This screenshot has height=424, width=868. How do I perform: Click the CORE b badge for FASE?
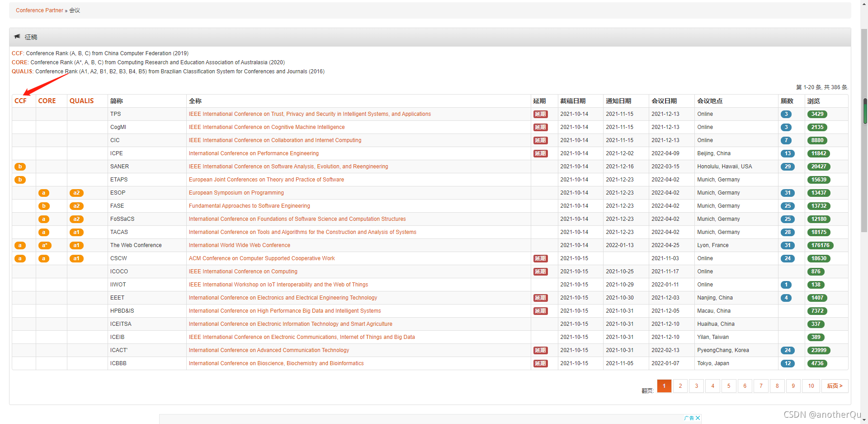(x=44, y=206)
